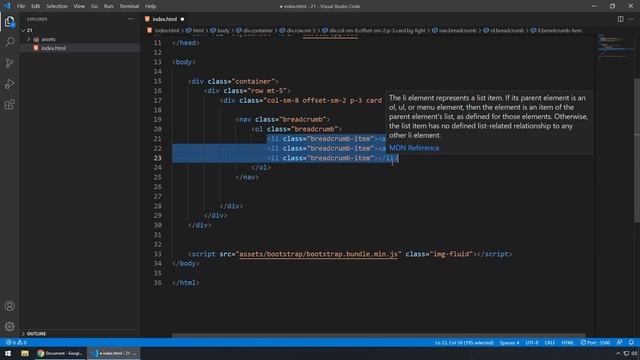Viewport: 640px width, 360px height.
Task: Open the View menu
Action: point(79,6)
